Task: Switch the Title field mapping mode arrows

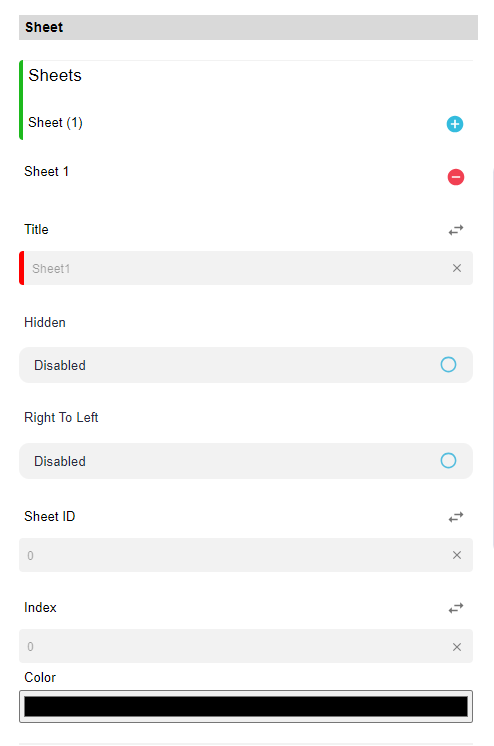Action: point(456,230)
